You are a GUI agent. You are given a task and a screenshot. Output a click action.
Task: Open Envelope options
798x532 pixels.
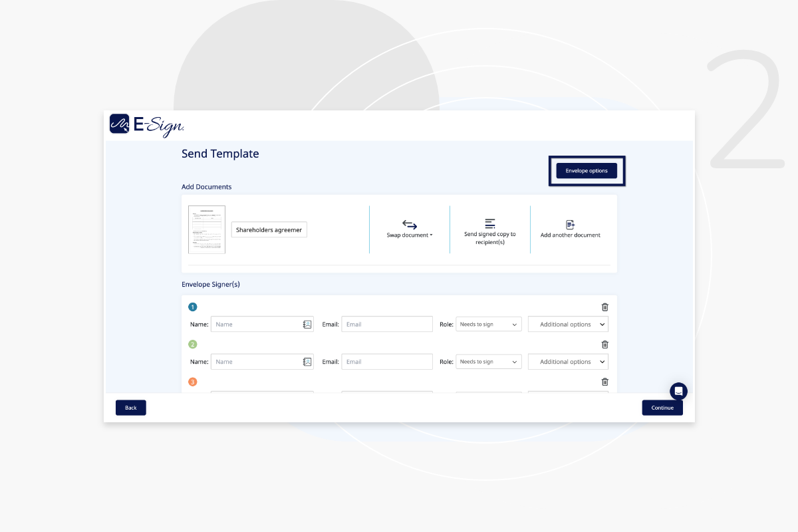pyautogui.click(x=587, y=171)
